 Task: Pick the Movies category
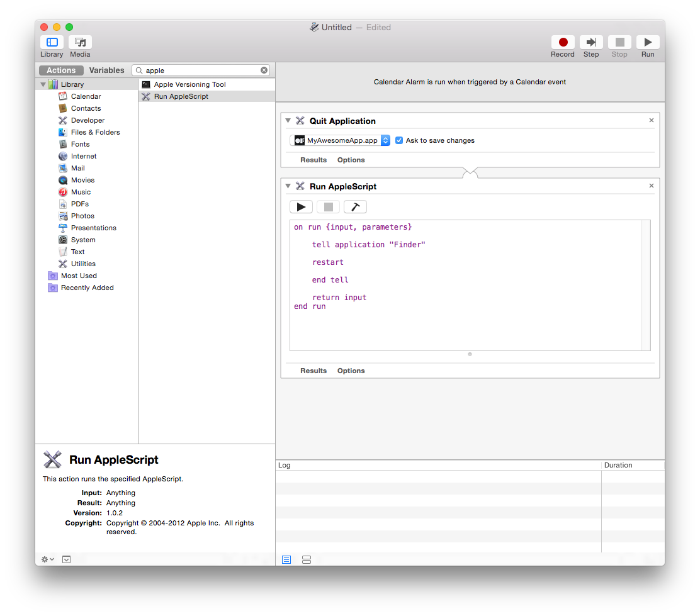(82, 181)
